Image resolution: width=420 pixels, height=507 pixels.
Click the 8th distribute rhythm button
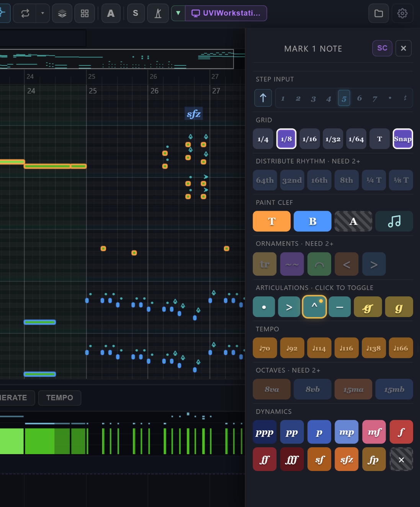coord(346,180)
